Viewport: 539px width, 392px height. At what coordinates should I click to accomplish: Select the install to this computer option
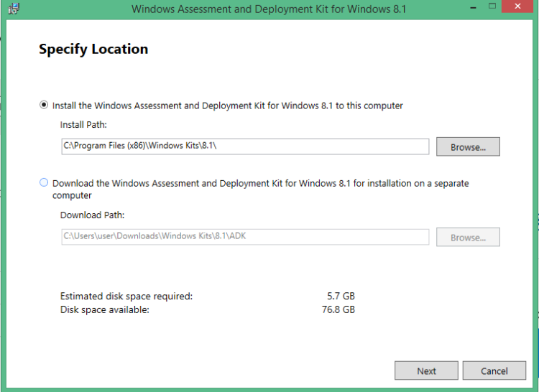pyautogui.click(x=44, y=106)
